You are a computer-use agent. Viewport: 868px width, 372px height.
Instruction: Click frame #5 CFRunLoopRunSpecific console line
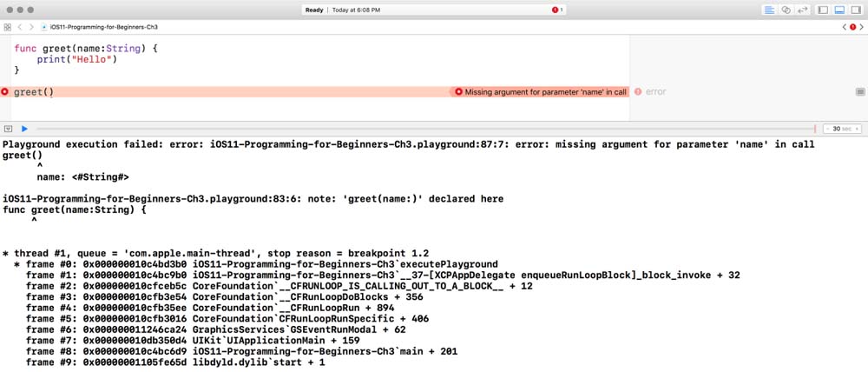pyautogui.click(x=227, y=319)
